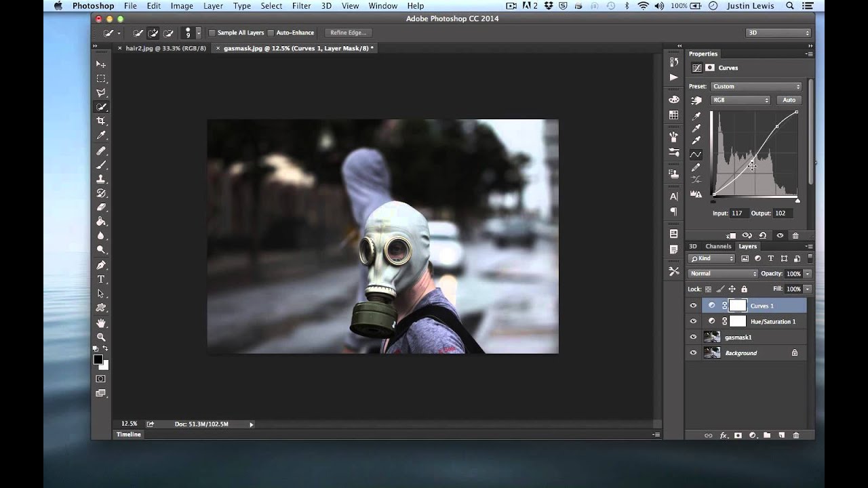The height and width of the screenshot is (488, 868).
Task: Select the Eraser tool
Action: pyautogui.click(x=101, y=207)
